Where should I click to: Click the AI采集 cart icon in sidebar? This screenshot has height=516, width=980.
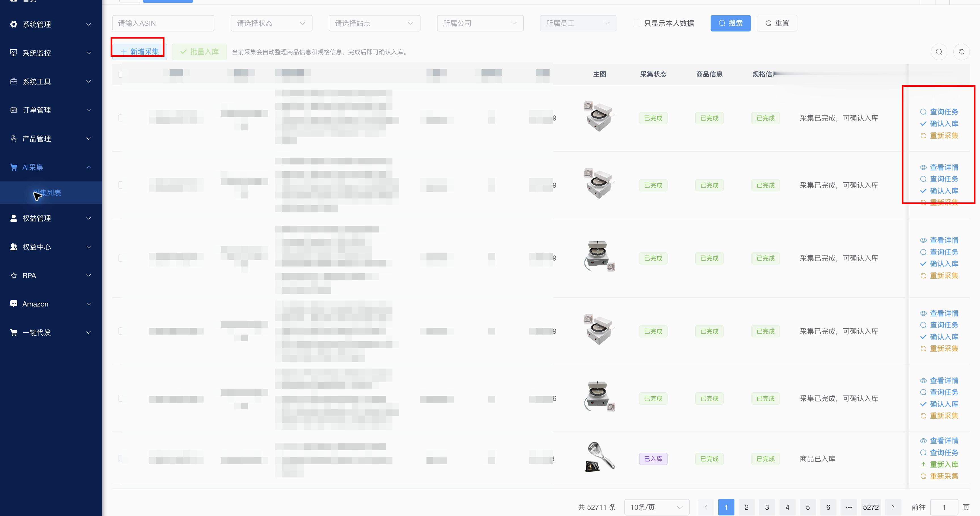coord(14,167)
